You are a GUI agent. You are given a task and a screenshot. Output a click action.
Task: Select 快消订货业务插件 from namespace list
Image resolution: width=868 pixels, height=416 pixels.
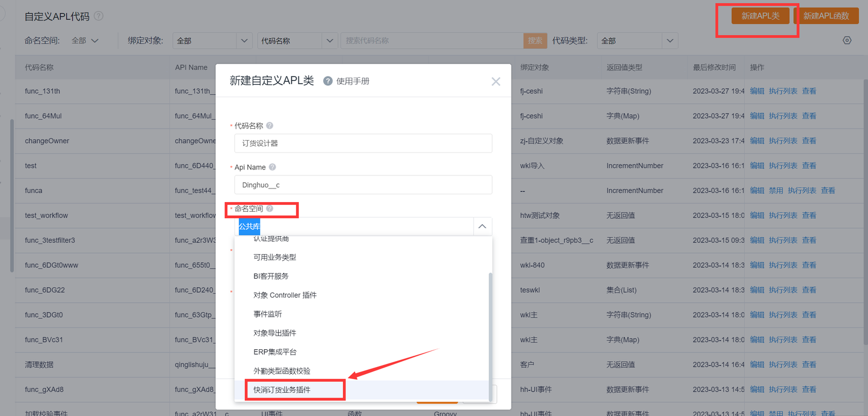click(282, 390)
